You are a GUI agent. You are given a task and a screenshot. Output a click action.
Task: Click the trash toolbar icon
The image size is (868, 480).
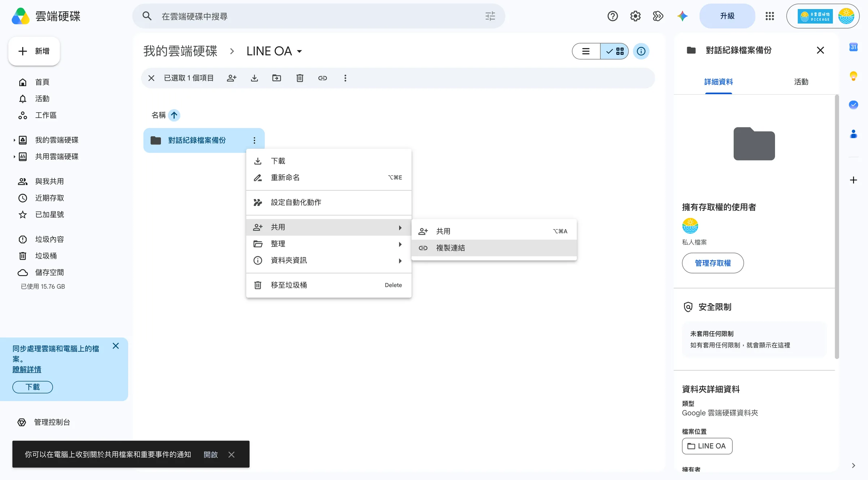pyautogui.click(x=300, y=78)
